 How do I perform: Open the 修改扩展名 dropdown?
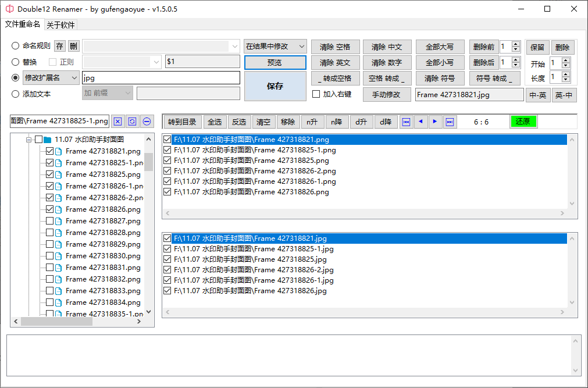(51, 78)
